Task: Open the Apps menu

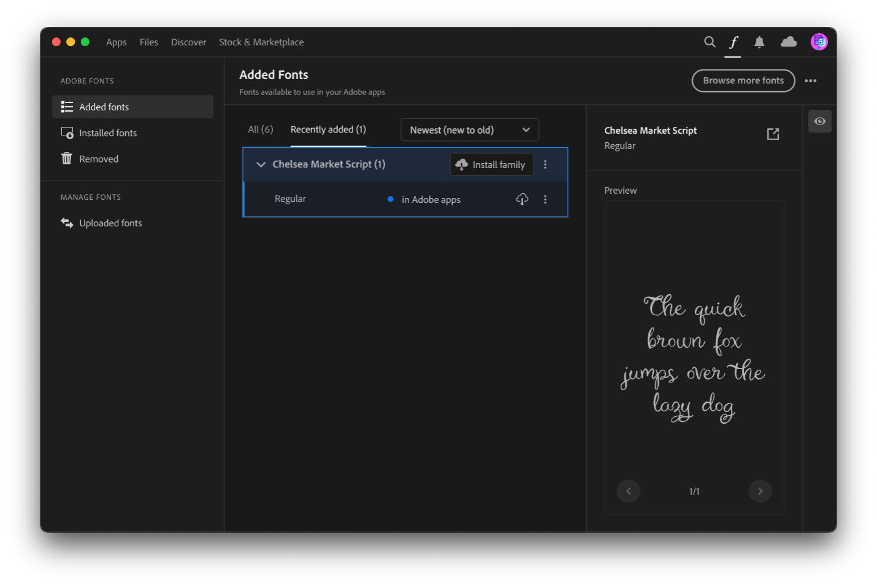Action: (x=117, y=42)
